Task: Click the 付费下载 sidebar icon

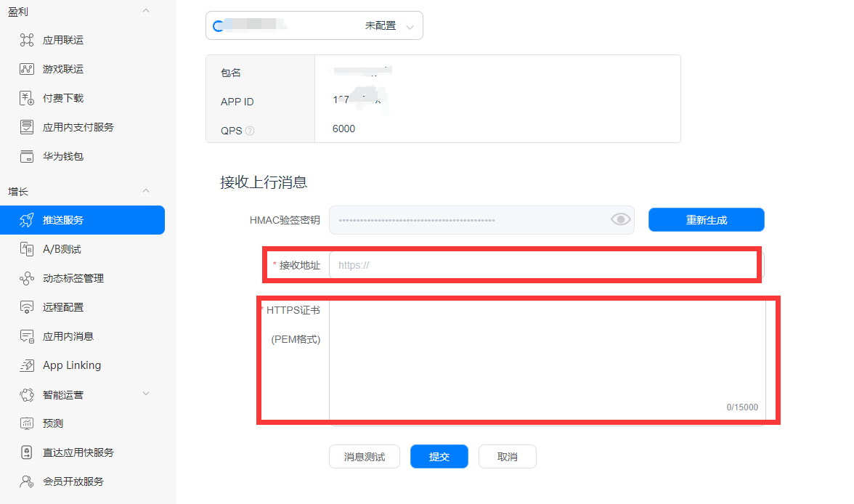Action: pyautogui.click(x=27, y=98)
